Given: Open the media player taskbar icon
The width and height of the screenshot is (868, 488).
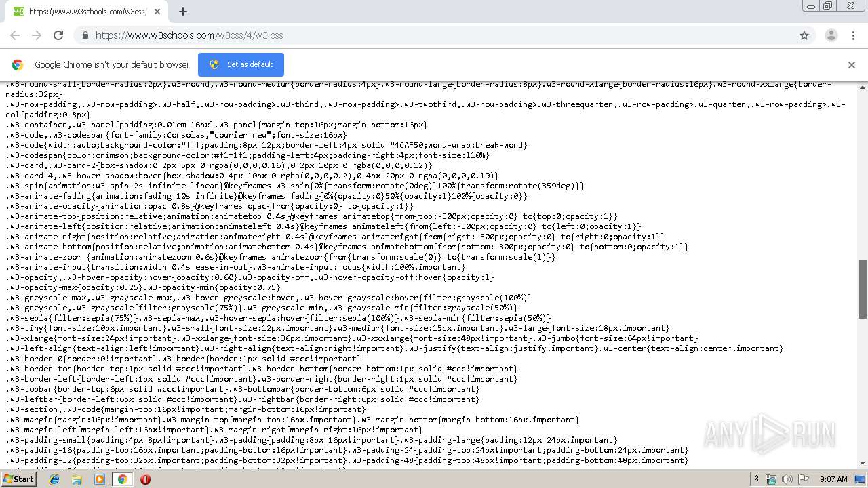Looking at the screenshot, I should point(100,479).
